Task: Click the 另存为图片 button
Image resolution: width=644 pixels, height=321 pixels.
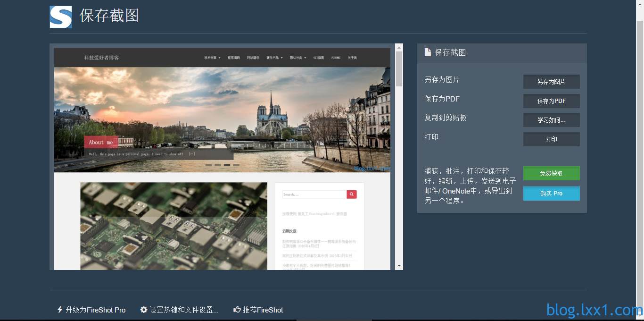Action: (552, 82)
